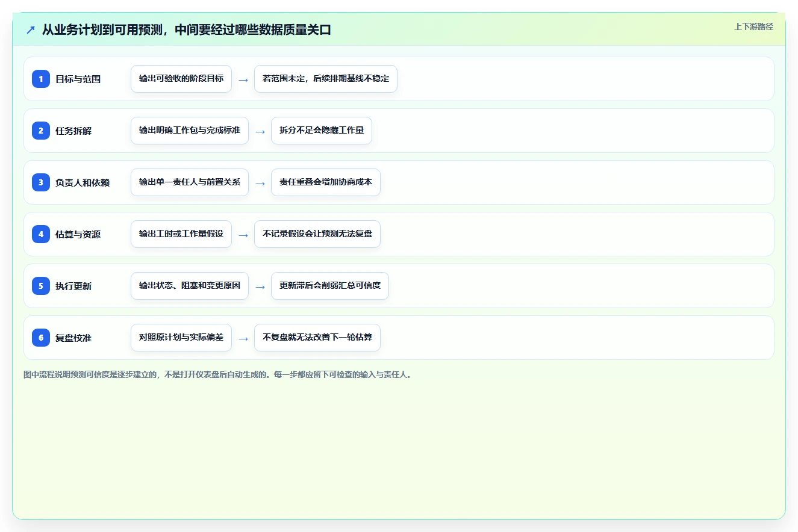Click the 责任重叠会增加协商成本 box
Image resolution: width=798 pixels, height=532 pixels.
(x=326, y=182)
